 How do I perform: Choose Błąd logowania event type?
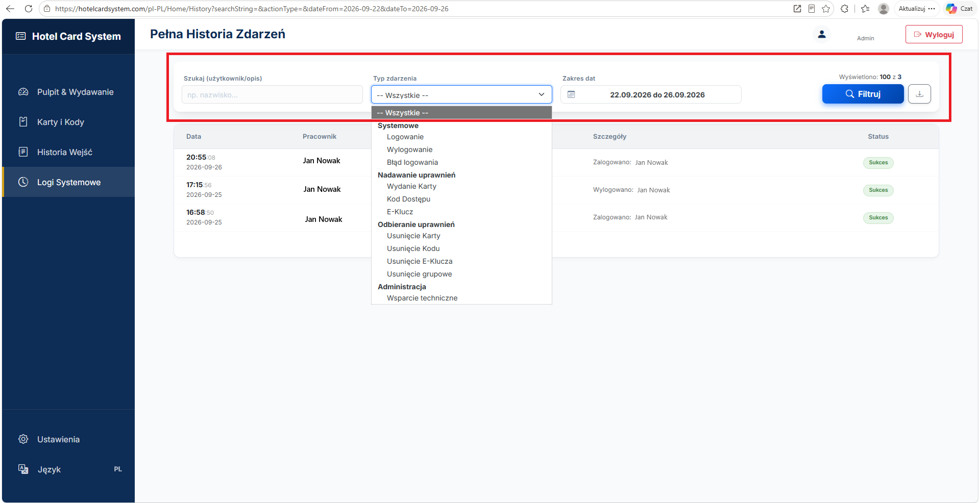(x=461, y=162)
